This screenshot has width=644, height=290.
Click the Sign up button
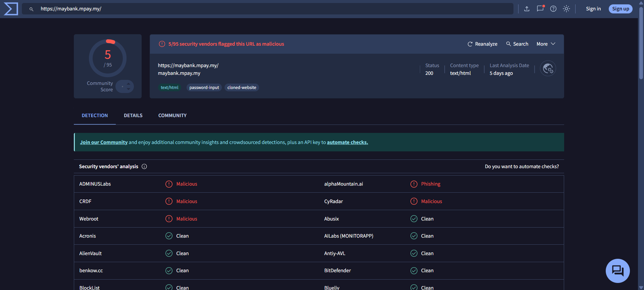tap(621, 9)
